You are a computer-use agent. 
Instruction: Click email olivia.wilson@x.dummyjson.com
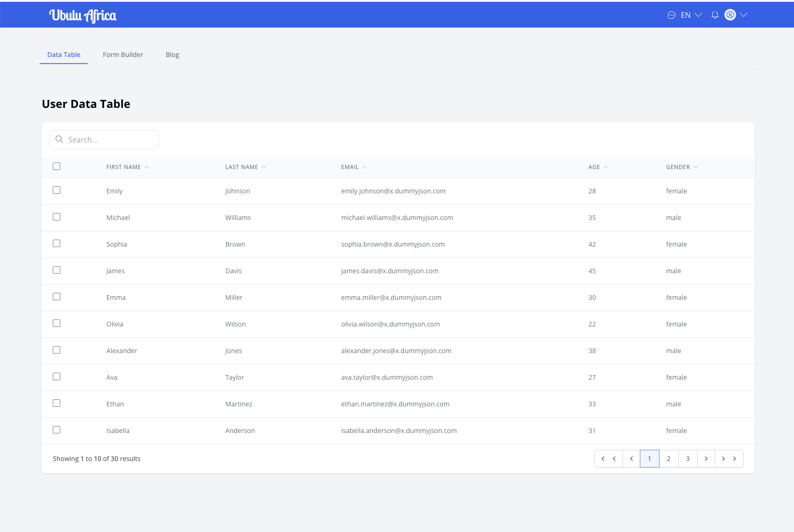[x=390, y=324]
